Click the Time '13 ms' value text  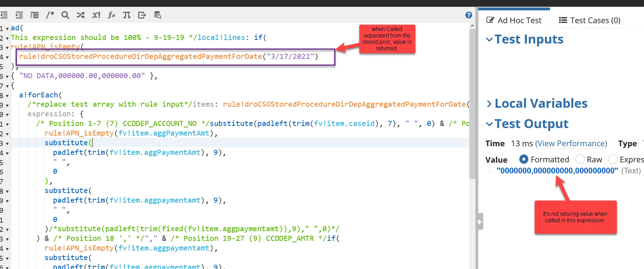point(522,143)
